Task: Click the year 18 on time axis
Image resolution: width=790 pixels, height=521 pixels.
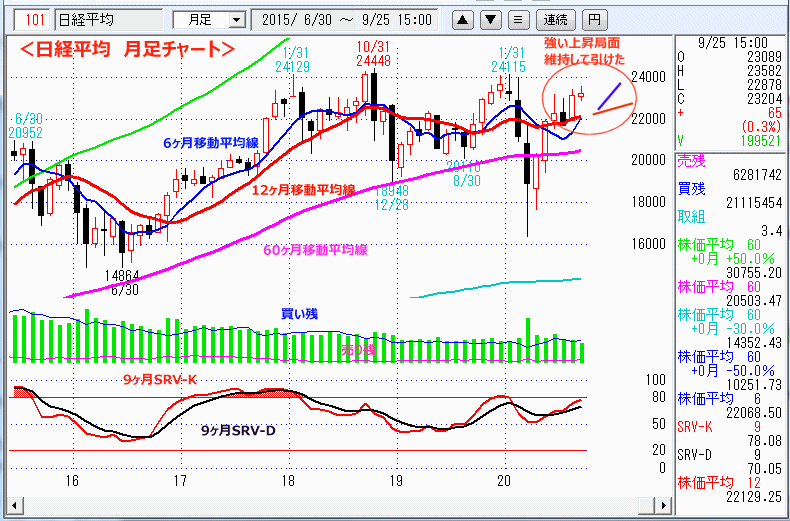Action: pos(288,481)
